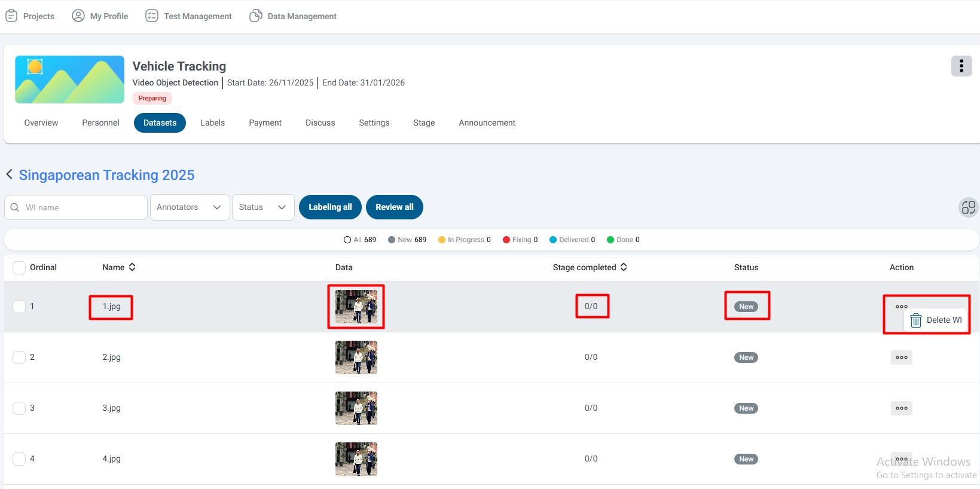980x489 pixels.
Task: Check the checkbox for row 2
Action: point(19,357)
